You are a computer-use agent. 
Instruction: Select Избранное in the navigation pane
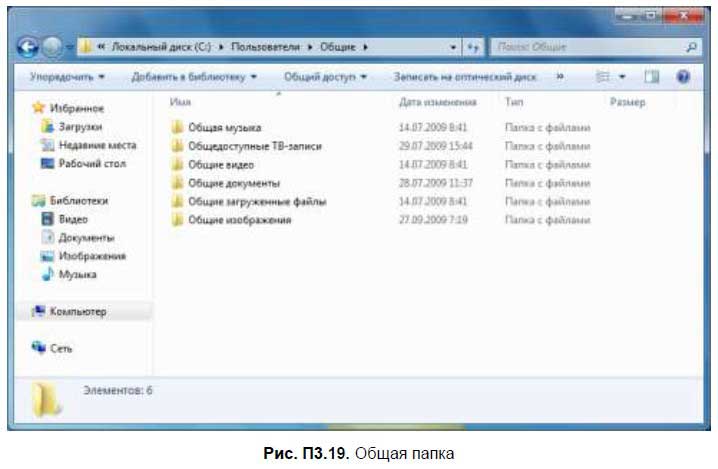tap(76, 109)
